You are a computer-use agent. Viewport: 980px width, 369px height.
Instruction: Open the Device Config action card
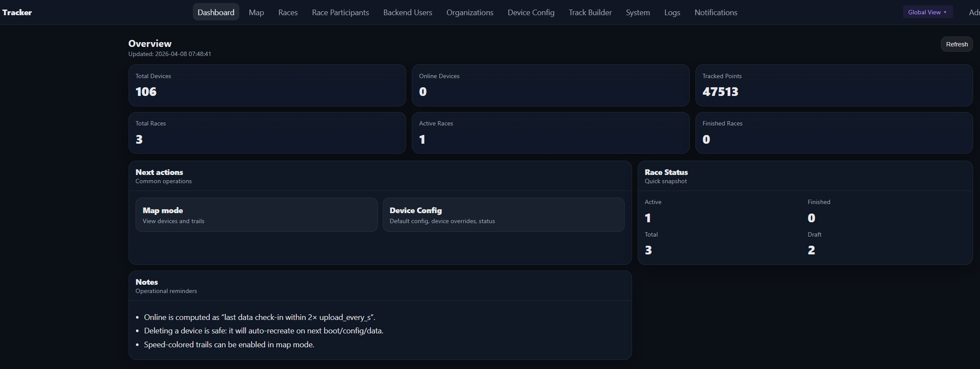[503, 215]
